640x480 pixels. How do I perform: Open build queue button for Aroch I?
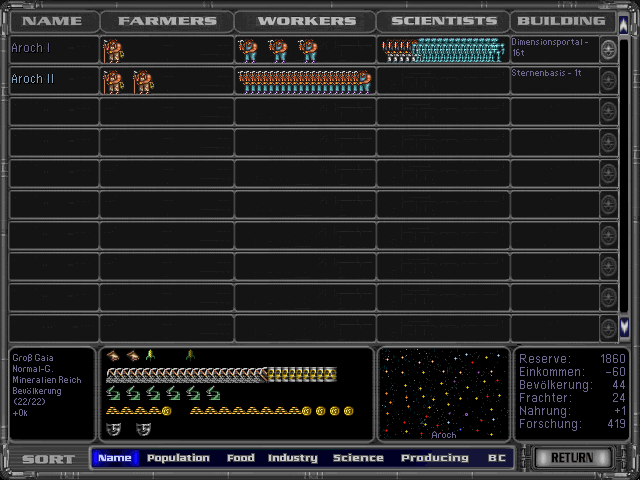pos(608,50)
